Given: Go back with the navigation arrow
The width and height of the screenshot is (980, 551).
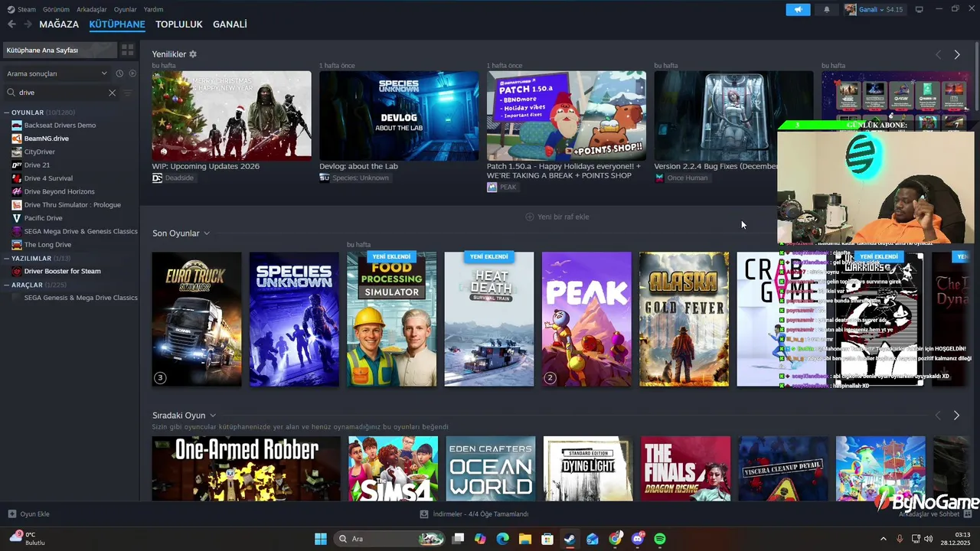Looking at the screenshot, I should tap(11, 24).
